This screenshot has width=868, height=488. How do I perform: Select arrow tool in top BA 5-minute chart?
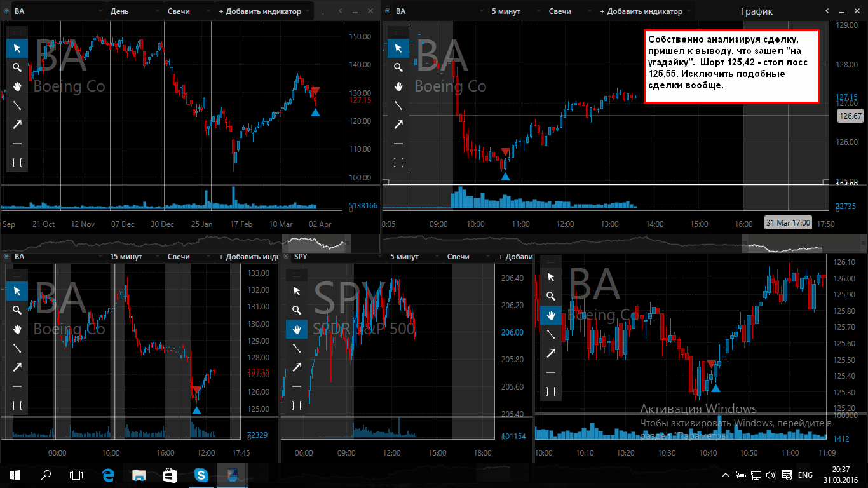[398, 125]
